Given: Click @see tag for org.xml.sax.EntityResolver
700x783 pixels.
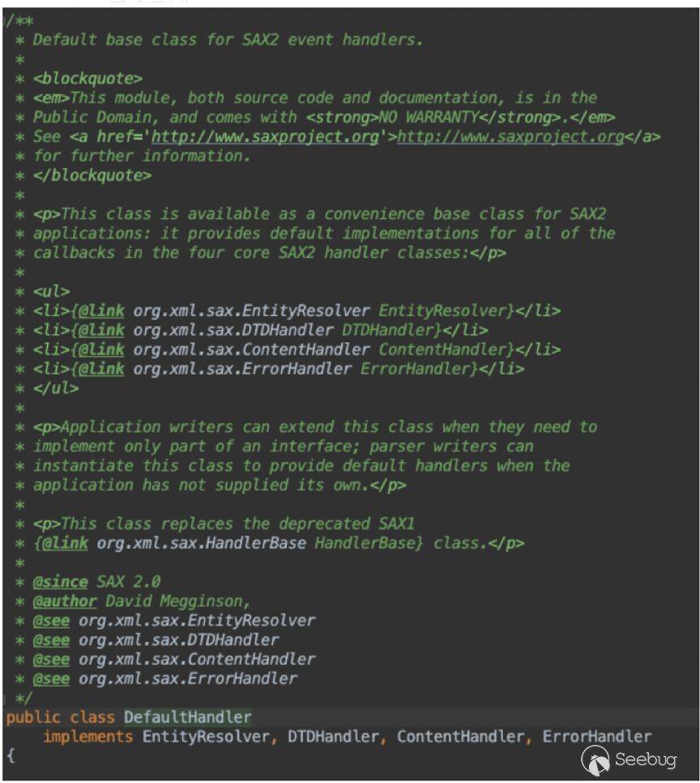Looking at the screenshot, I should (x=51, y=620).
